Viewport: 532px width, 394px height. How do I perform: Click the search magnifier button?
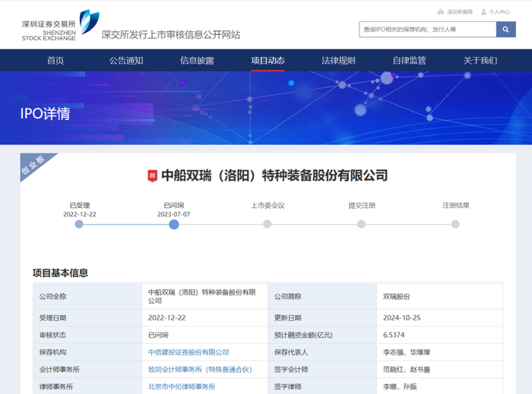click(505, 30)
